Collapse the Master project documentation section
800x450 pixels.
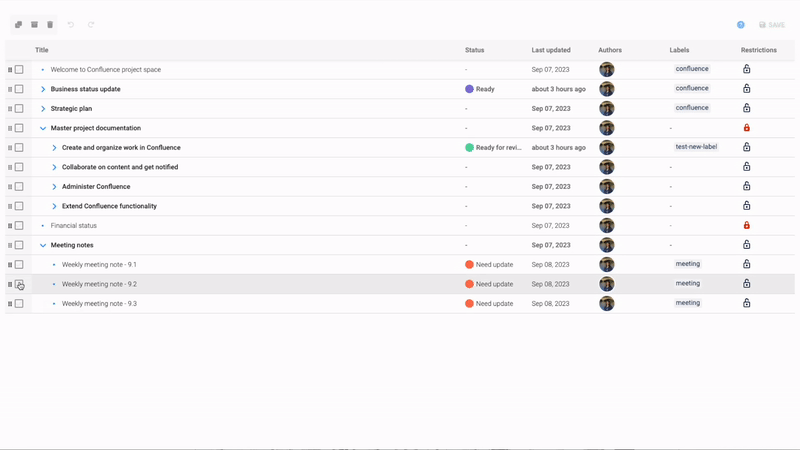[x=43, y=128]
